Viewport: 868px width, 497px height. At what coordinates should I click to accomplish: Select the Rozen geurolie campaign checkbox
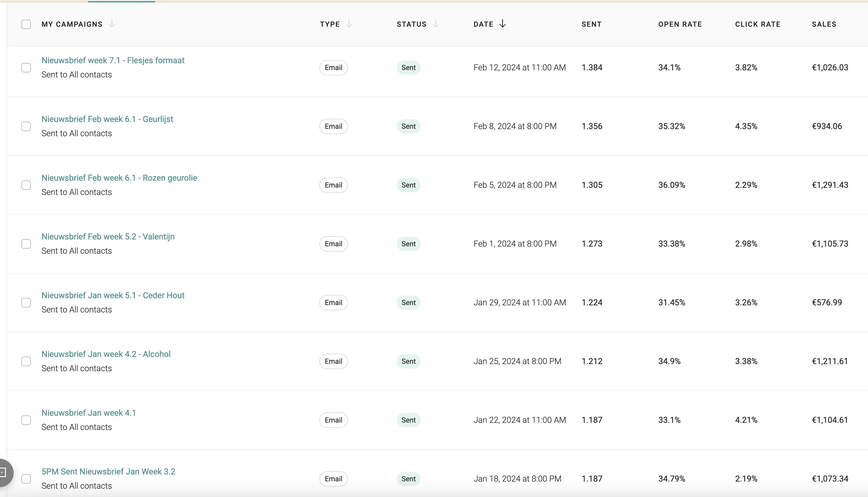26,185
